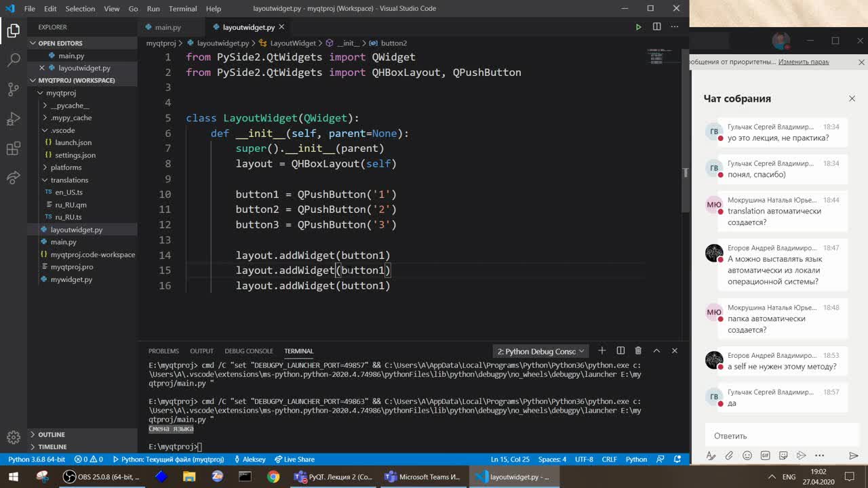Open editor More Actions ellipsis
This screenshot has width=868, height=488.
675,27
